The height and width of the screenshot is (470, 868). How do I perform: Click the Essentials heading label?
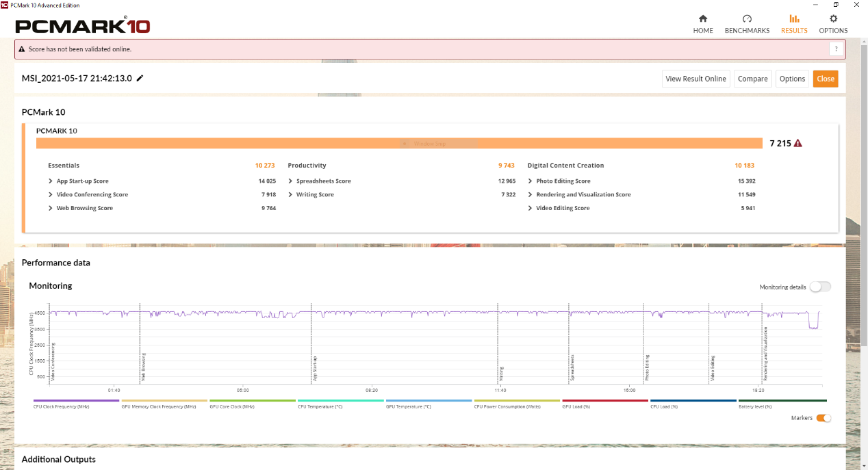point(64,166)
